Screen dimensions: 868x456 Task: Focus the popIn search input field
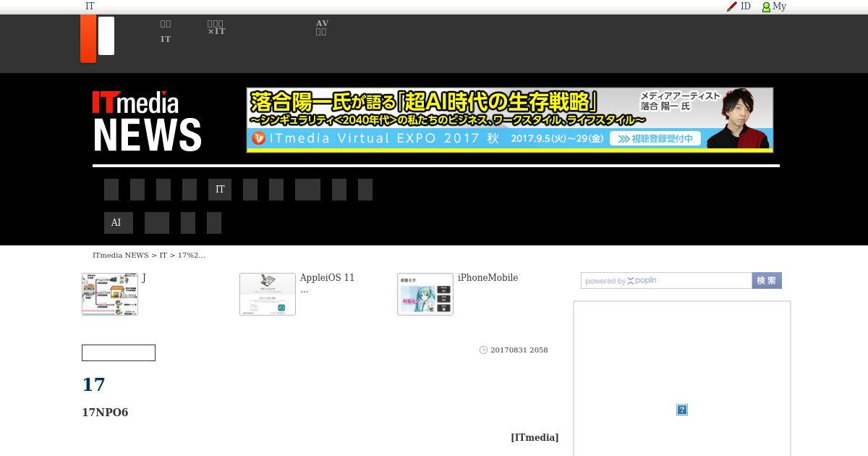[666, 281]
